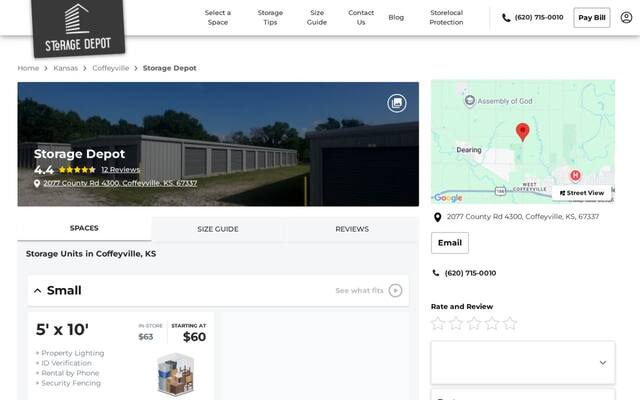Click phone icon beside sidebar number
This screenshot has width=640, height=400.
pos(436,273)
